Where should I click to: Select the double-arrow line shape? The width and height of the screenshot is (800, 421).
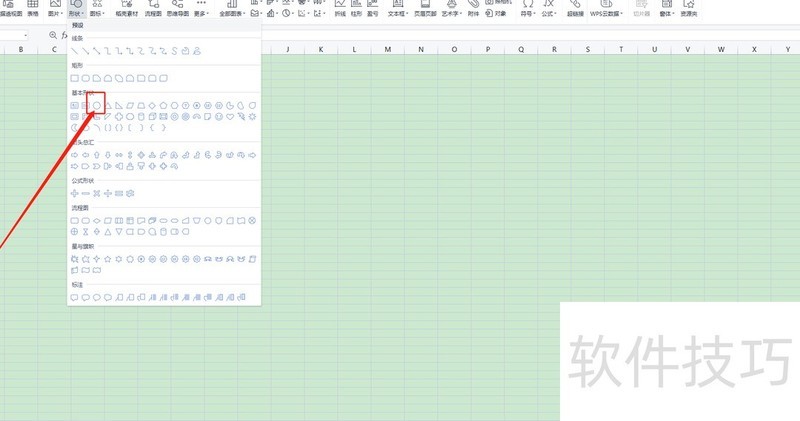[96, 51]
